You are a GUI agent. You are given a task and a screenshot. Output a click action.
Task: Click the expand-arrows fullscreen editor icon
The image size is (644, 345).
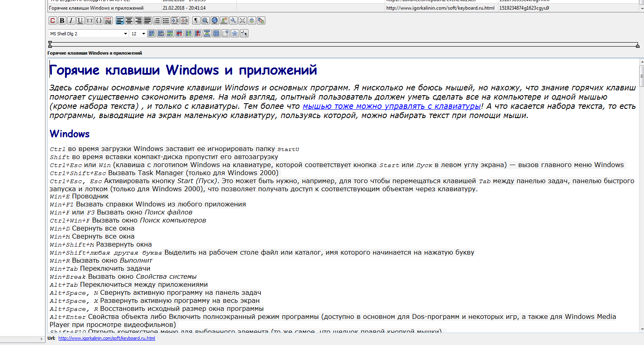[242, 20]
